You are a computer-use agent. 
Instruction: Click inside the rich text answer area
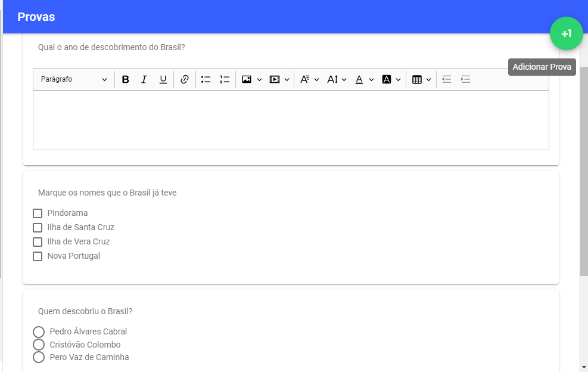[291, 120]
